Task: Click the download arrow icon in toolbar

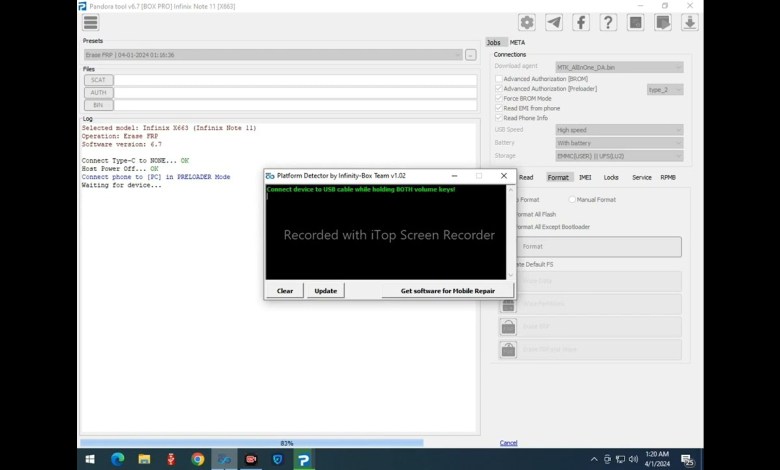Action: click(x=689, y=22)
